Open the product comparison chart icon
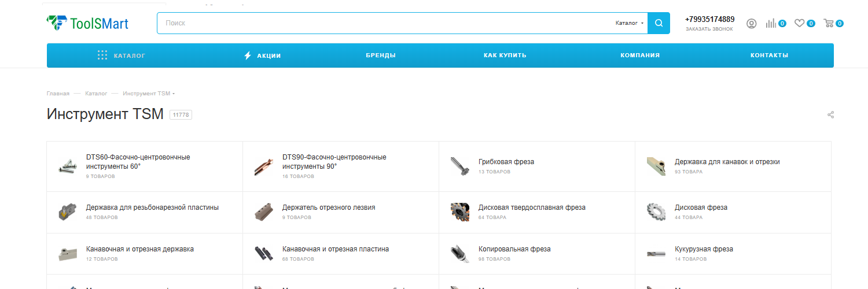This screenshot has width=868, height=289. [771, 24]
